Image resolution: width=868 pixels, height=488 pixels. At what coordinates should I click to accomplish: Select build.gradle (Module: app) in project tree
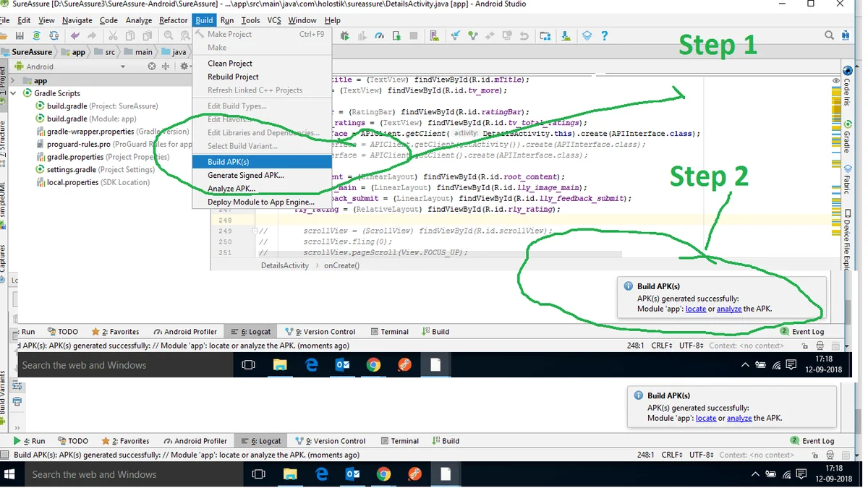point(86,119)
